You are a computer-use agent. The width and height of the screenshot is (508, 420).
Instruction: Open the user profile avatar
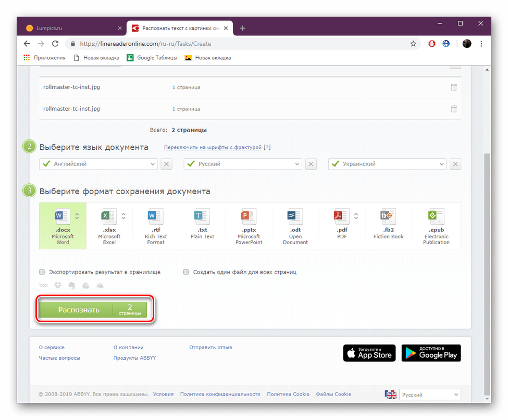[466, 44]
